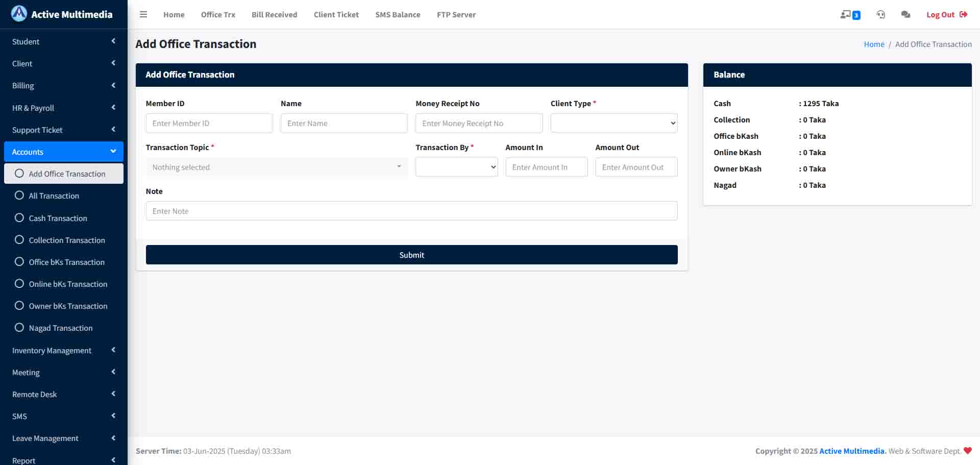Click the Active Multimedia logo icon
The image size is (980, 465).
coord(19,14)
